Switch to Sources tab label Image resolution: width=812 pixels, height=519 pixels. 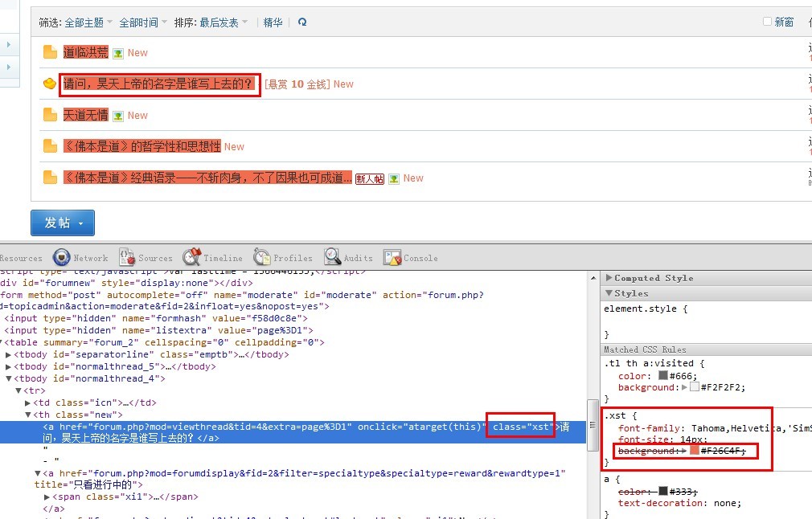[x=155, y=258]
